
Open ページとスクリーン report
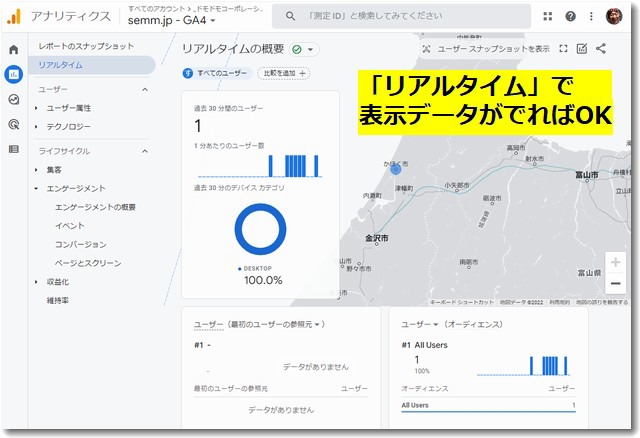[88, 263]
